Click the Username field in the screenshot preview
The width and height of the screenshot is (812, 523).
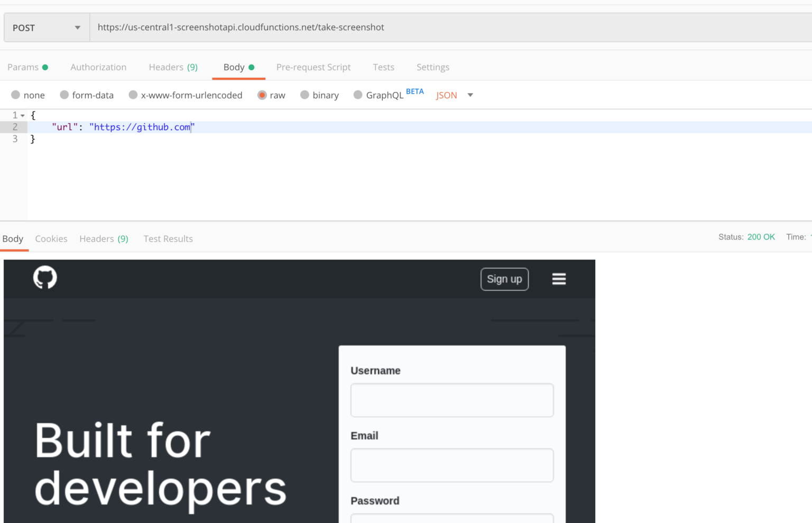coord(452,400)
